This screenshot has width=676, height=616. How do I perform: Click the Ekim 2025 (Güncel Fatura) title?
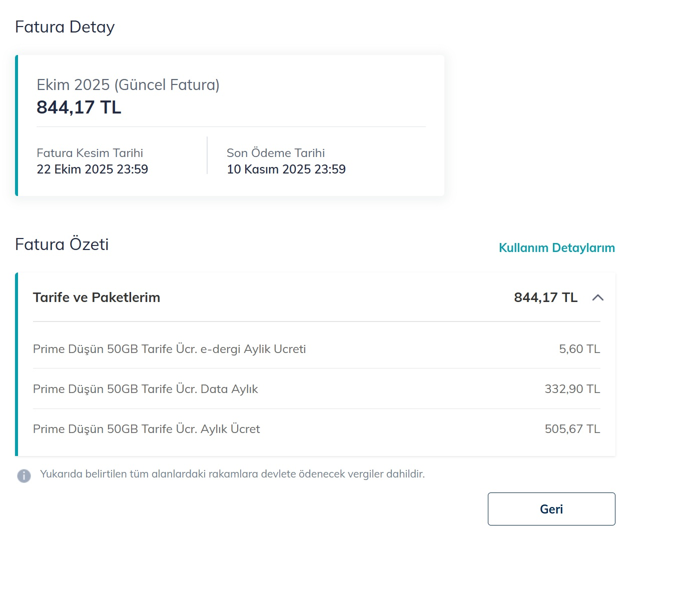pyautogui.click(x=128, y=85)
